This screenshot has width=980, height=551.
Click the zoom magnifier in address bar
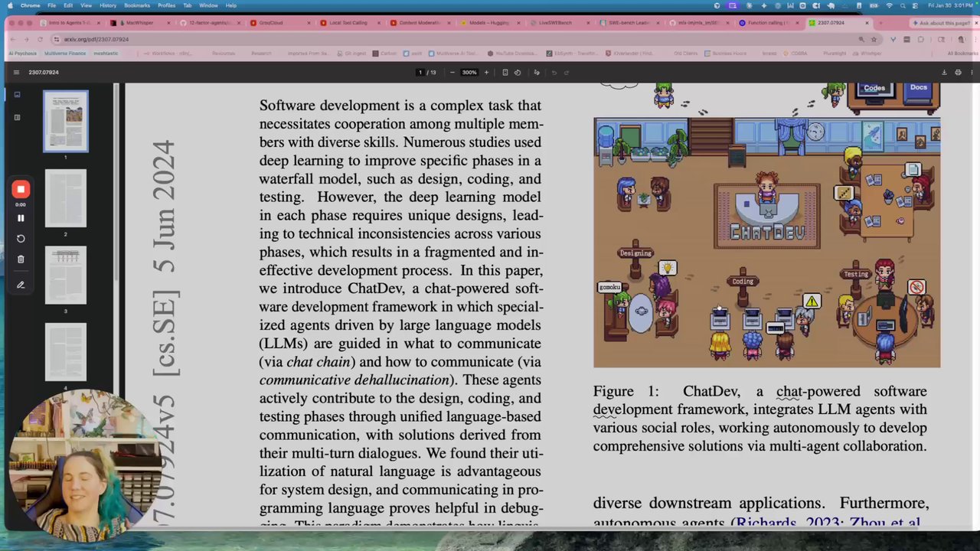pyautogui.click(x=861, y=39)
